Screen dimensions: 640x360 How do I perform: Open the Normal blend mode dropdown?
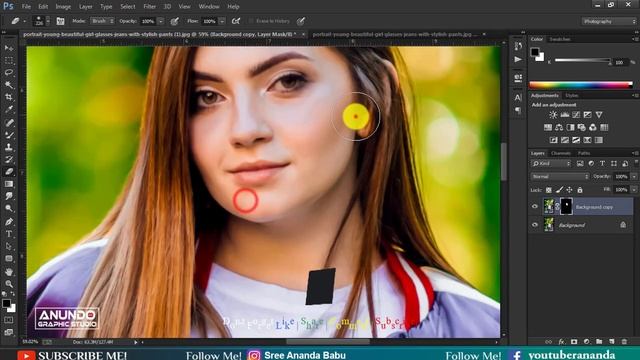tap(560, 177)
